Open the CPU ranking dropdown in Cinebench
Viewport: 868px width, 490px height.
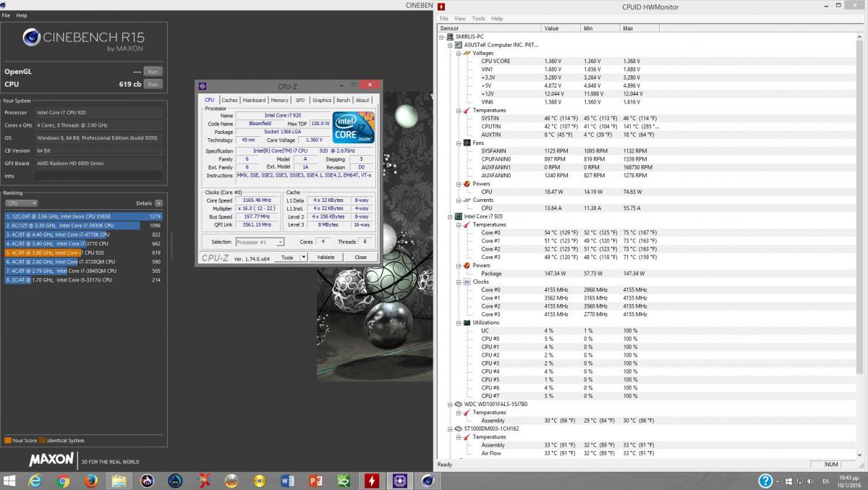pyautogui.click(x=21, y=203)
